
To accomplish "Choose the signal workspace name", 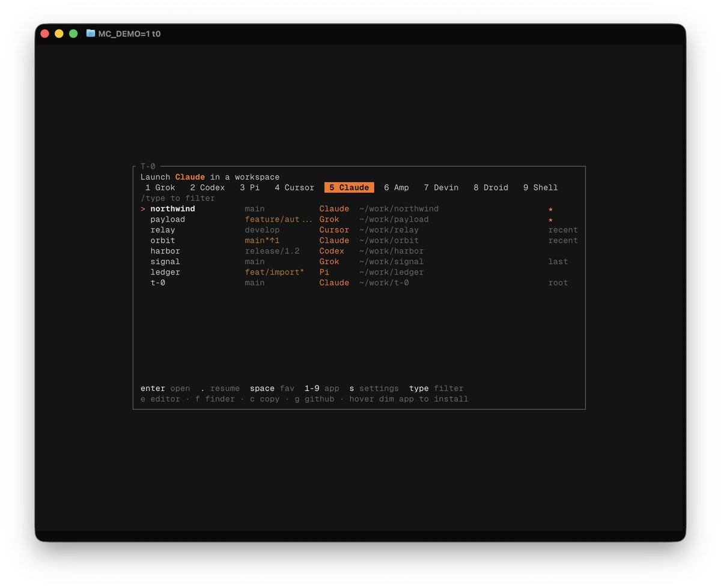I will (165, 261).
